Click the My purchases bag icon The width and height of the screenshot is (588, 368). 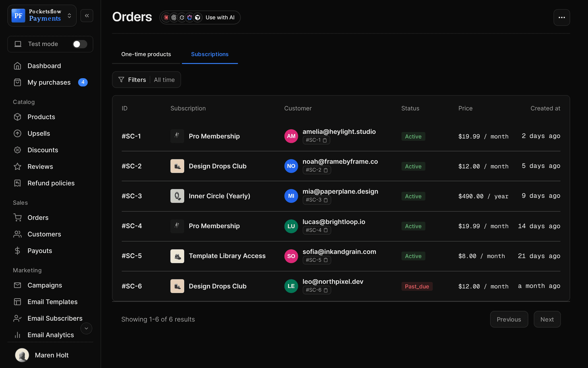pyautogui.click(x=18, y=83)
